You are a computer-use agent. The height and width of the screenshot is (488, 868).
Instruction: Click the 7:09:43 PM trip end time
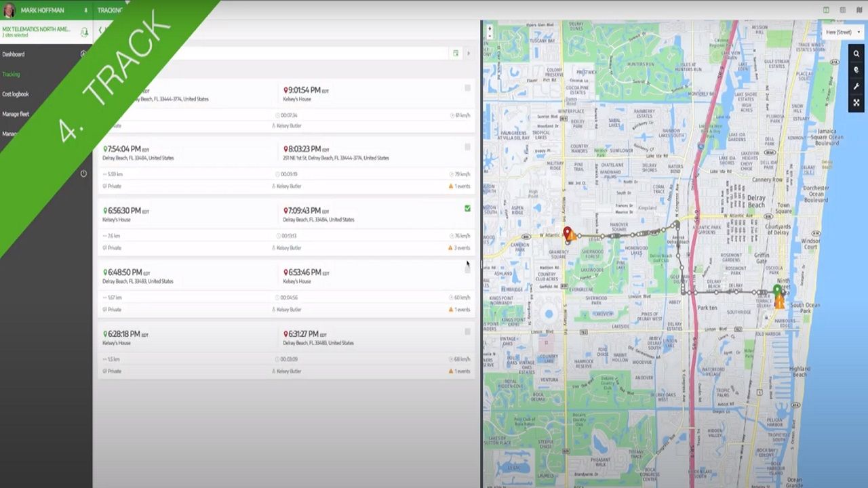click(x=304, y=211)
